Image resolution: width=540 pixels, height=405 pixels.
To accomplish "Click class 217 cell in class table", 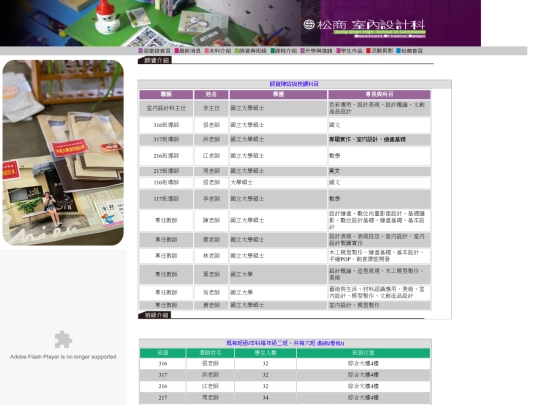I will pyautogui.click(x=163, y=398).
